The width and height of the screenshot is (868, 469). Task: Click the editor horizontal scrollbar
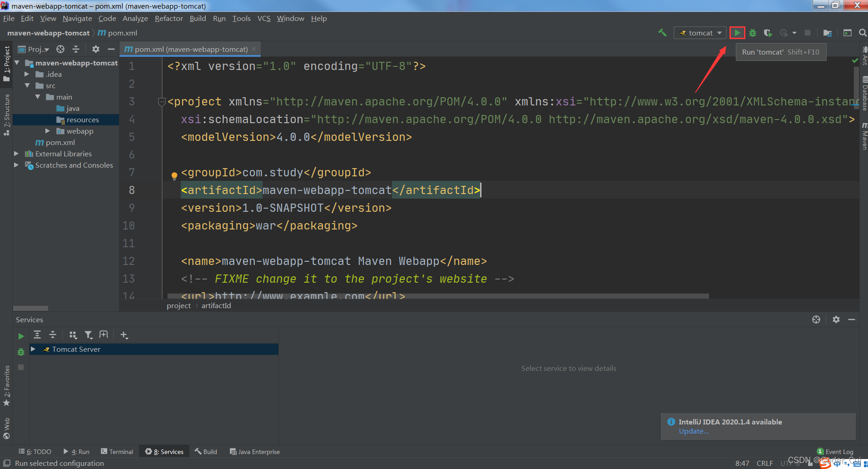438,296
